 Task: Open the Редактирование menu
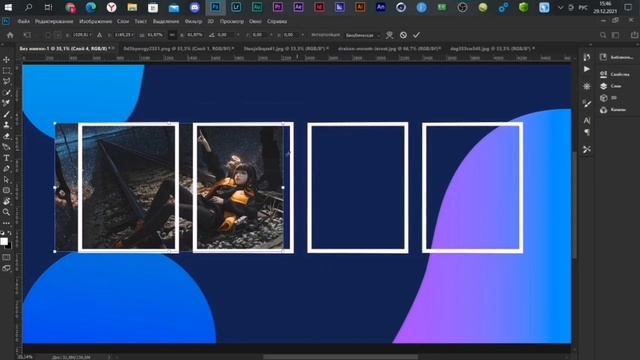click(x=54, y=21)
